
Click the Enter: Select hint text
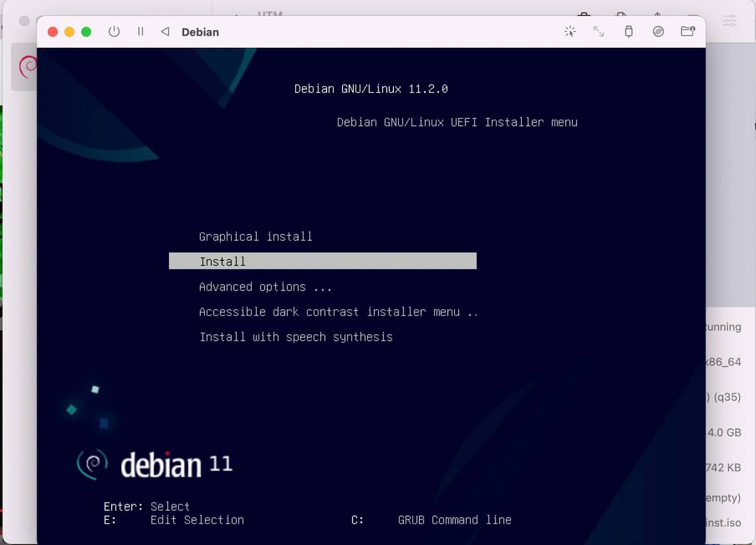[146, 507]
